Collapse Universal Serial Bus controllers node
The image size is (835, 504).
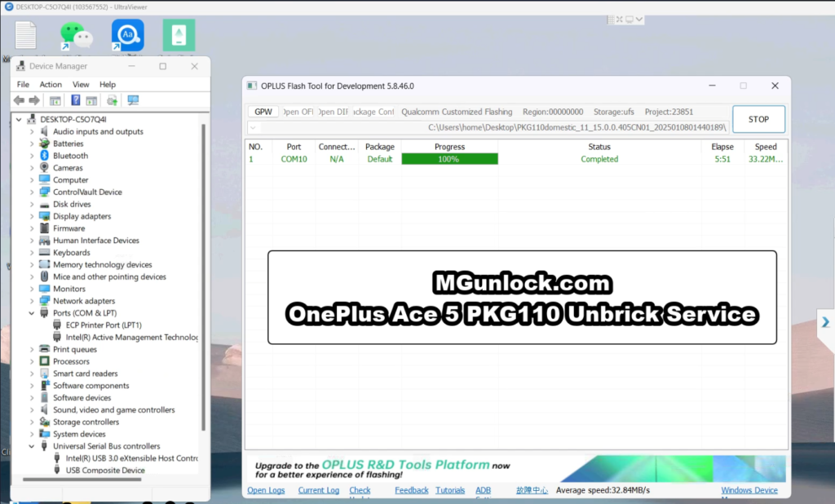click(32, 446)
